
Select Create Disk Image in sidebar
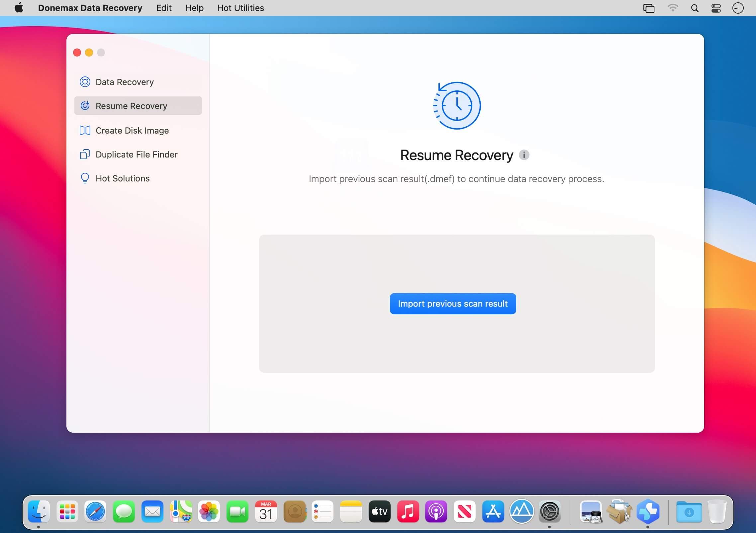coord(132,131)
